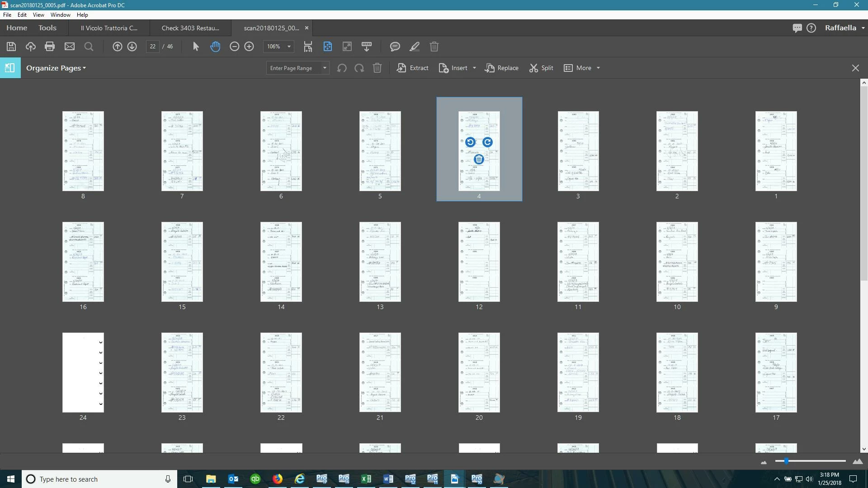This screenshot has width=868, height=488.
Task: Select page 13 thumbnail
Action: click(x=380, y=262)
